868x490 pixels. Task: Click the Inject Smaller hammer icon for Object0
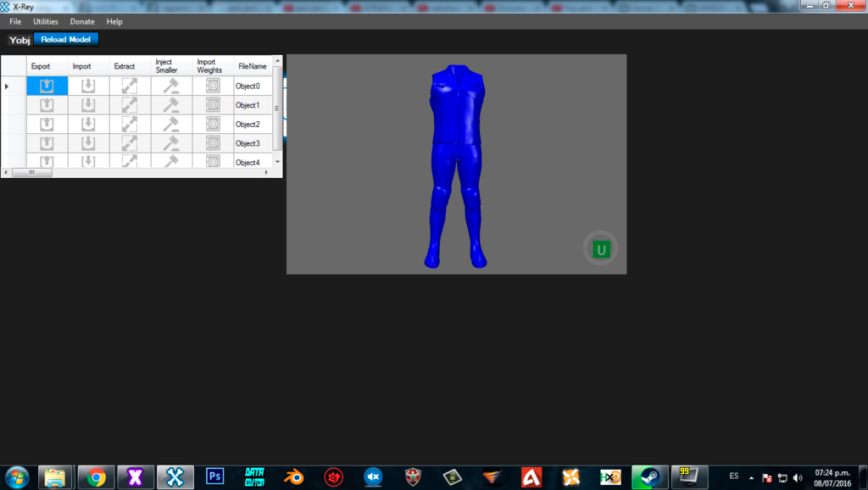pos(171,86)
